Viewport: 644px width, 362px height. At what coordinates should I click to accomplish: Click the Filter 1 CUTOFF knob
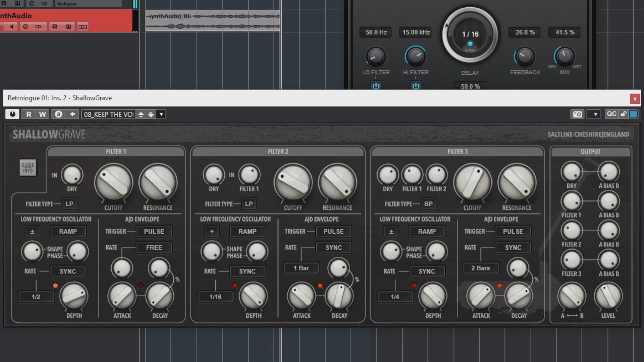click(113, 183)
